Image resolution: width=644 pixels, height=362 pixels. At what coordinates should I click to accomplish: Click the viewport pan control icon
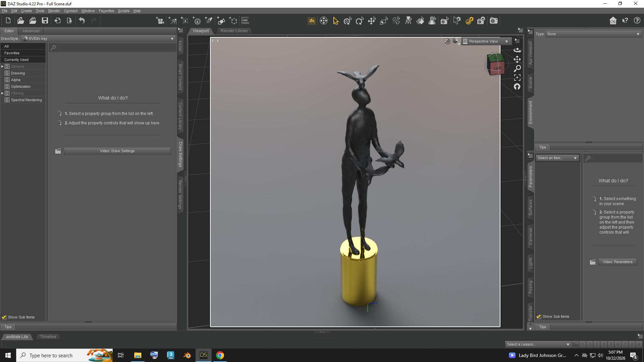point(517,59)
